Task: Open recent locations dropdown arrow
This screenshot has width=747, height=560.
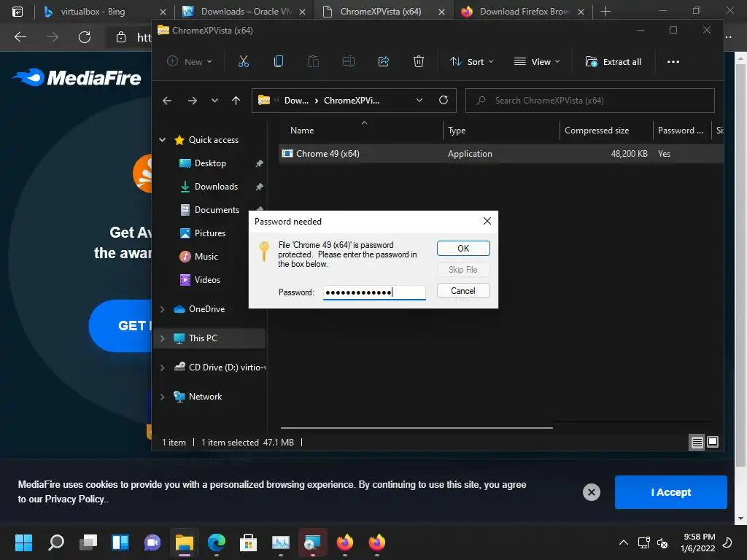Action: (x=214, y=101)
